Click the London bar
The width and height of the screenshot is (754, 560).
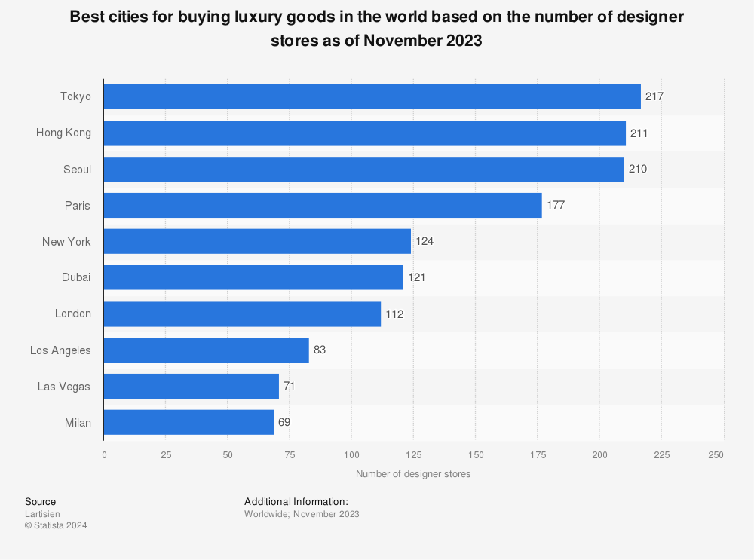pyautogui.click(x=242, y=314)
